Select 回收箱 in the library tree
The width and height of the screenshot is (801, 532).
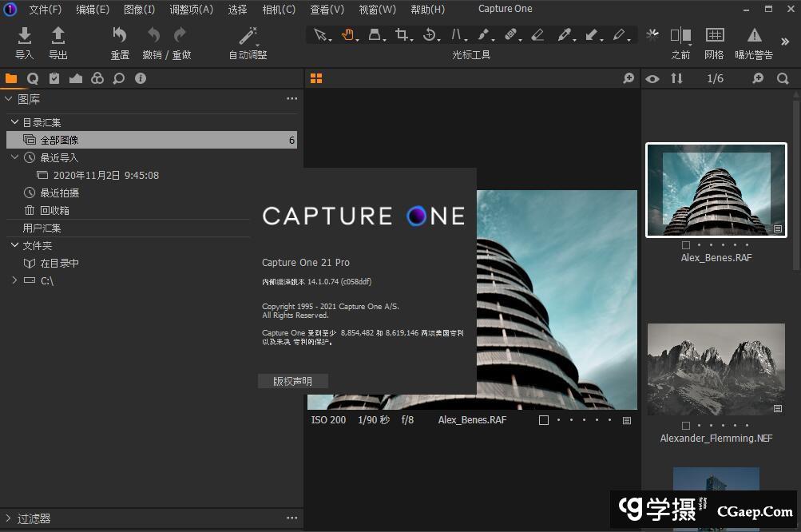click(x=54, y=210)
